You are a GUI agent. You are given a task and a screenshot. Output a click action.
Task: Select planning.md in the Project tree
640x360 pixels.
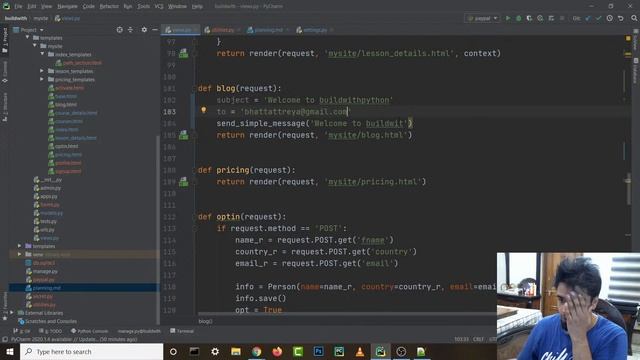tap(84, 288)
